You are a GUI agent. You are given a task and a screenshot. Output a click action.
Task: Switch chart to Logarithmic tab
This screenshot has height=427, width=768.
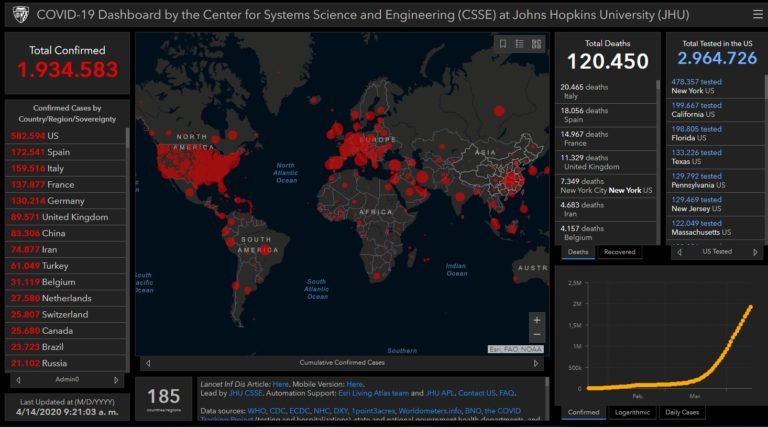(x=631, y=412)
